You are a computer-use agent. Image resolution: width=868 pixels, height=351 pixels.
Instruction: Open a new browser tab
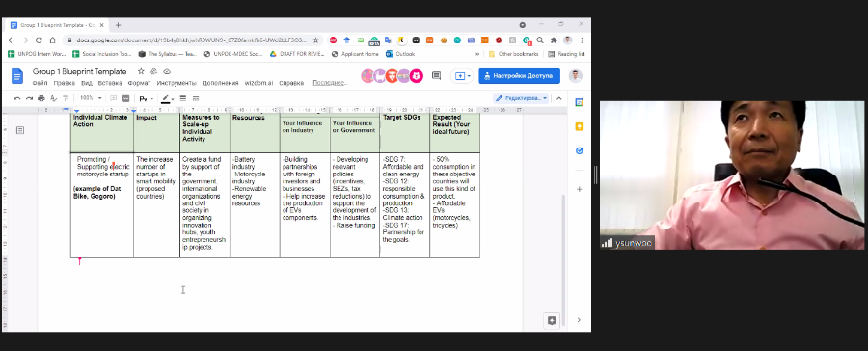[x=118, y=25]
